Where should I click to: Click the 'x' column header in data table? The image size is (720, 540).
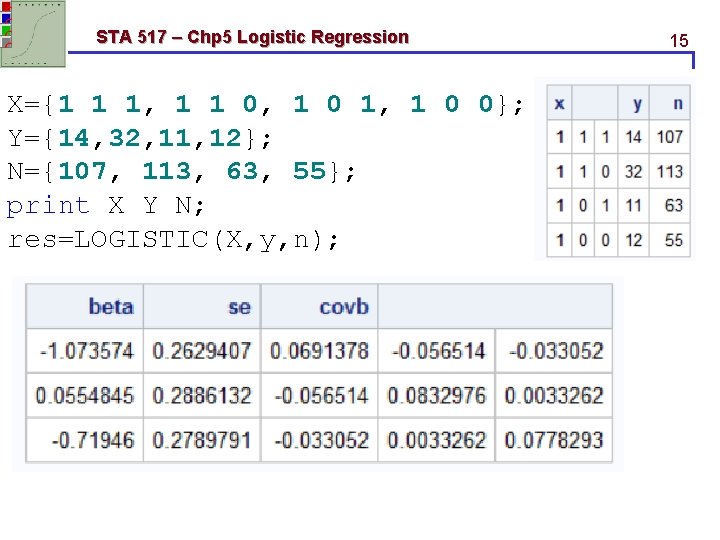[x=559, y=103]
